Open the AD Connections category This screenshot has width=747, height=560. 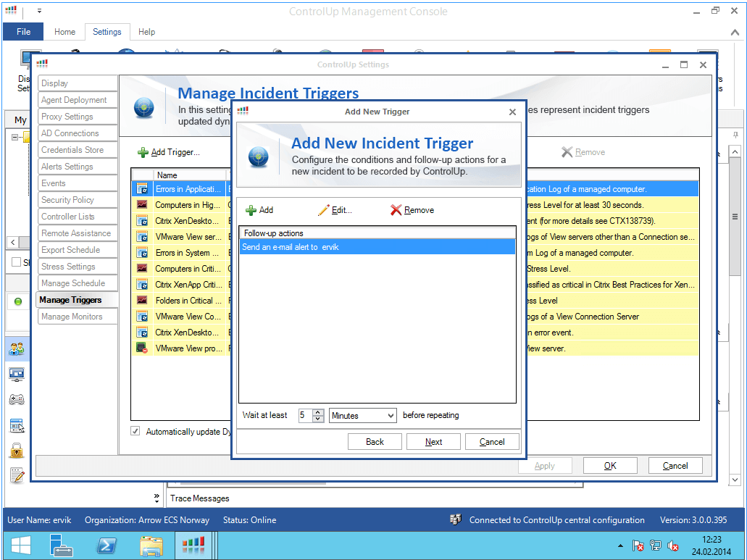(78, 133)
